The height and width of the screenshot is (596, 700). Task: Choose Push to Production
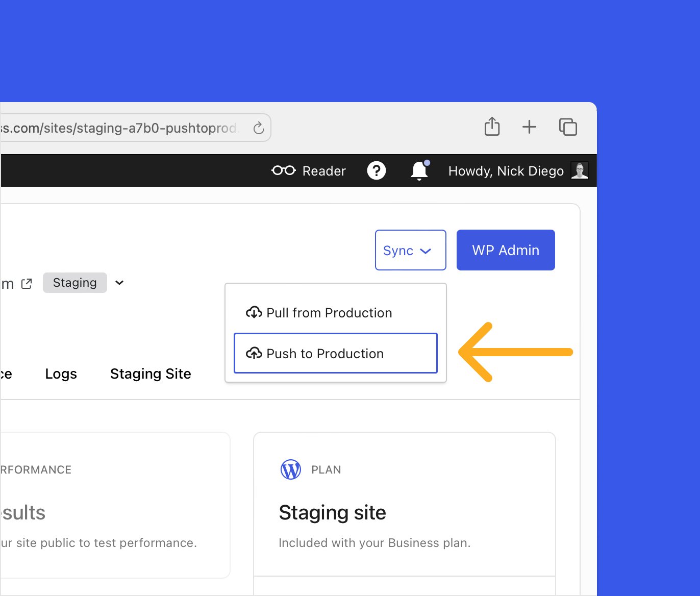pyautogui.click(x=335, y=353)
